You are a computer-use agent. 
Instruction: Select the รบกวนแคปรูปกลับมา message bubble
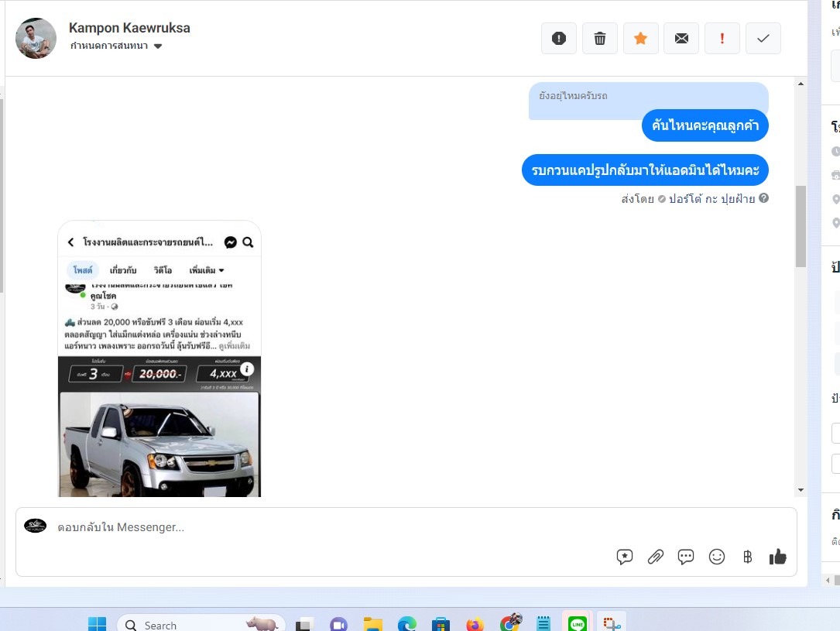pyautogui.click(x=645, y=170)
